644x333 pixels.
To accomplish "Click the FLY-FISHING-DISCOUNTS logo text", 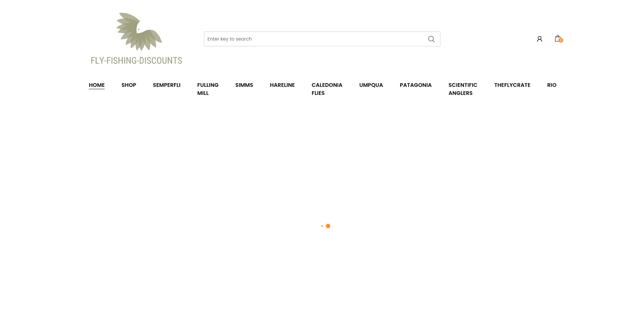I will point(136,61).
